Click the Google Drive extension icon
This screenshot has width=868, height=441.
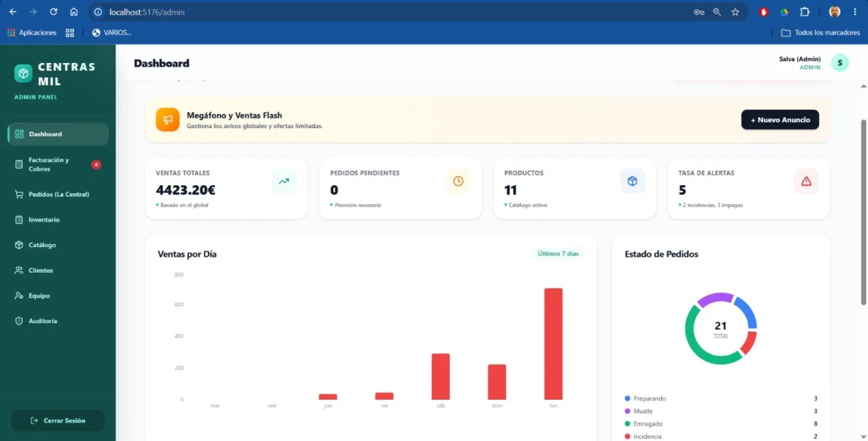click(784, 12)
